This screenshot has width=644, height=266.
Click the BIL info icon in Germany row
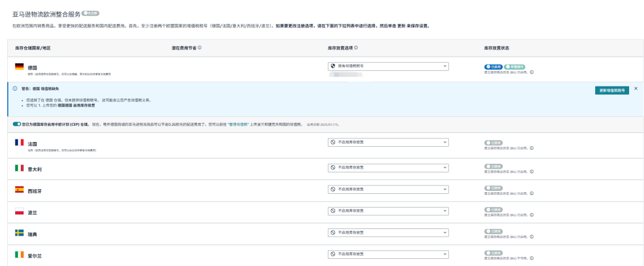[531, 72]
